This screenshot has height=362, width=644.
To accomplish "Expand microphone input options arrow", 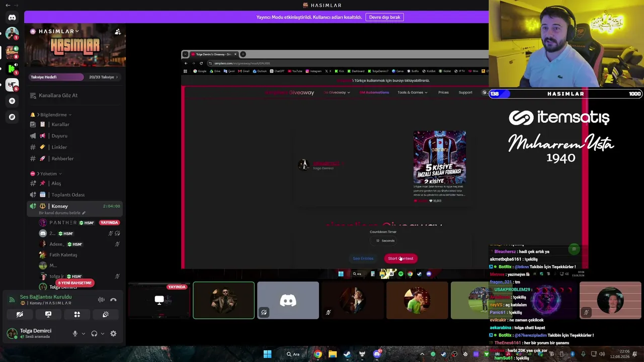I will coord(83,333).
